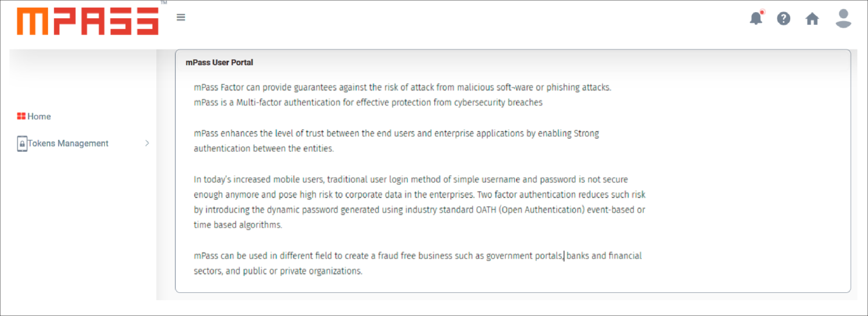Screen dimensions: 868x316
Task: Click the mPass User Portal heading
Action: [220, 62]
